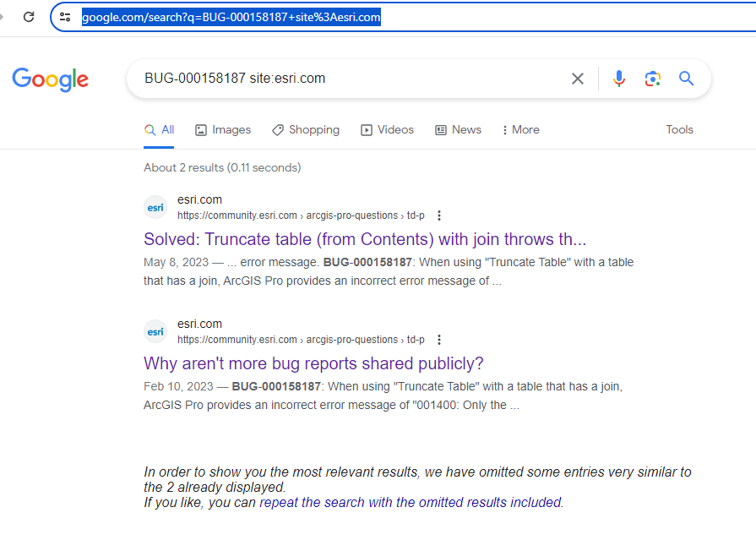Expand the More search categories dropdown

tap(520, 129)
